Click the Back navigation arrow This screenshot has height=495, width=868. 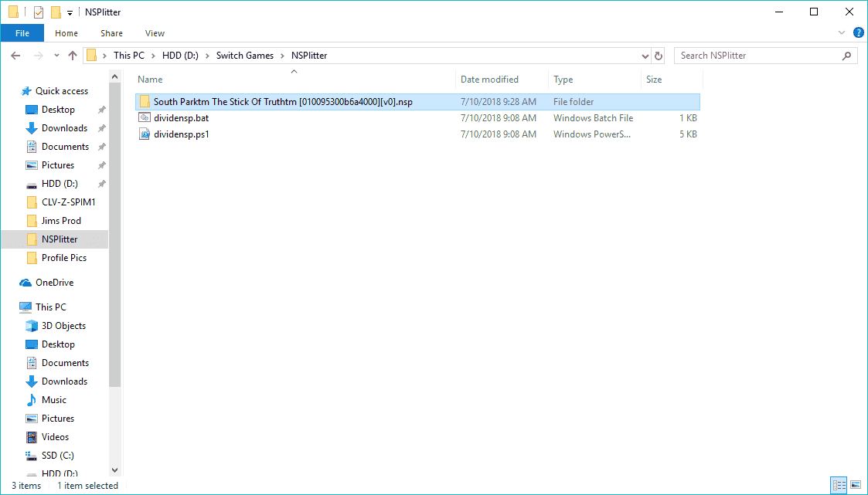pyautogui.click(x=15, y=56)
